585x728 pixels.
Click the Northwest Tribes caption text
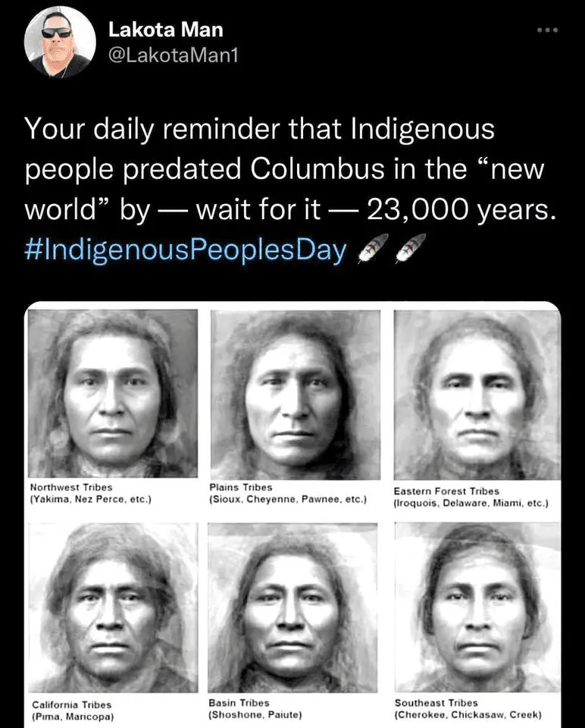[x=91, y=494]
